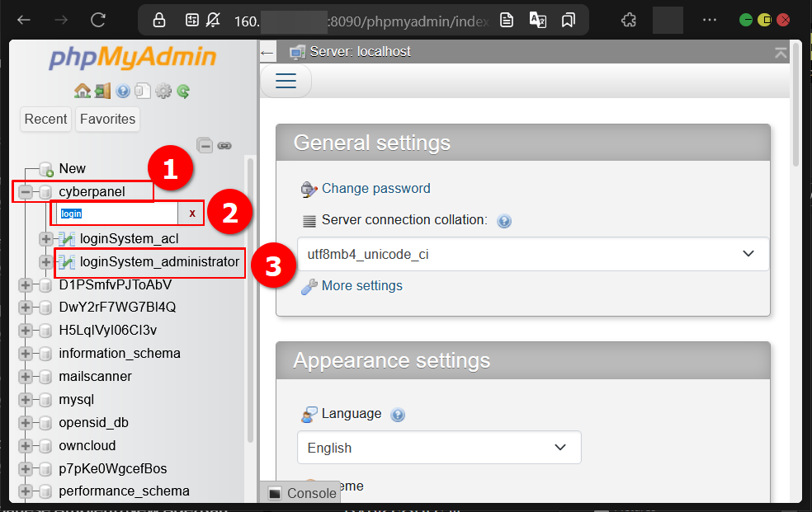The width and height of the screenshot is (812, 512).
Task: Open phpMyAdmin documentation help icon
Action: pyautogui.click(x=123, y=91)
